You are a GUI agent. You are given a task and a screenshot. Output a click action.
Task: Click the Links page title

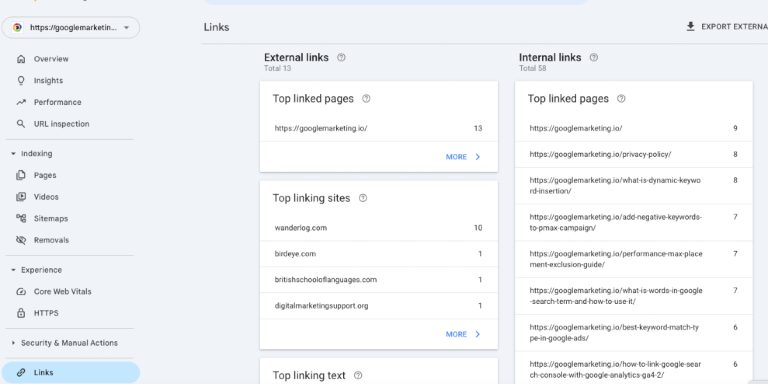tap(216, 27)
